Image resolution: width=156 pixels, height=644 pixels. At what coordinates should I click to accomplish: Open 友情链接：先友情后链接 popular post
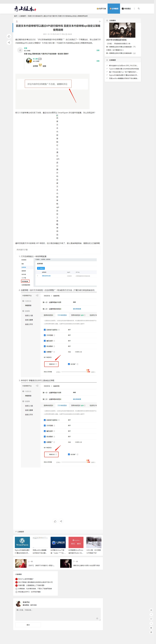(x=35, y=589)
